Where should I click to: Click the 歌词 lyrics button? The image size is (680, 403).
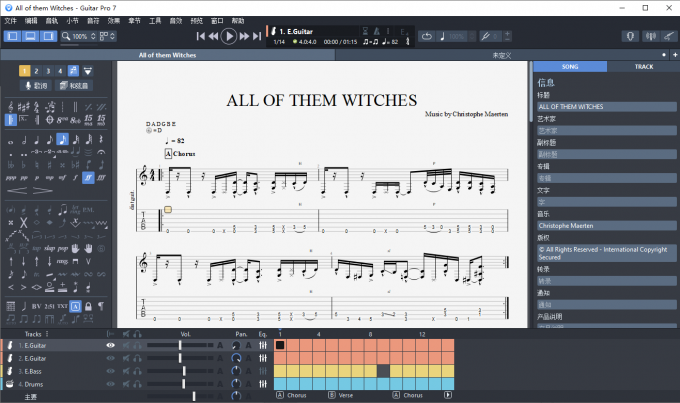click(34, 86)
